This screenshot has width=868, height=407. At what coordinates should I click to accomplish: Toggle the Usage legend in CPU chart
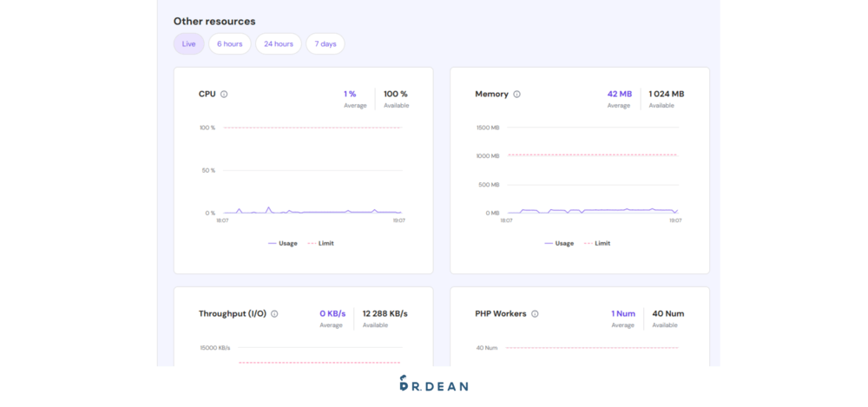pyautogui.click(x=283, y=243)
